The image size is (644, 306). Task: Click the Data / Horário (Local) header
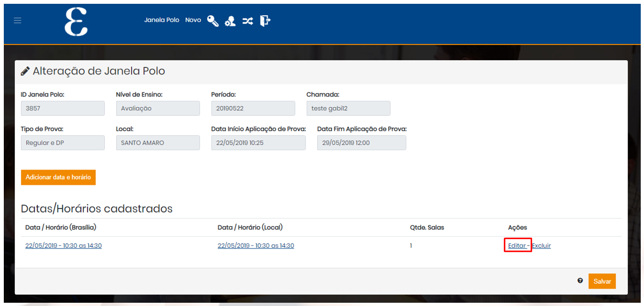[250, 227]
